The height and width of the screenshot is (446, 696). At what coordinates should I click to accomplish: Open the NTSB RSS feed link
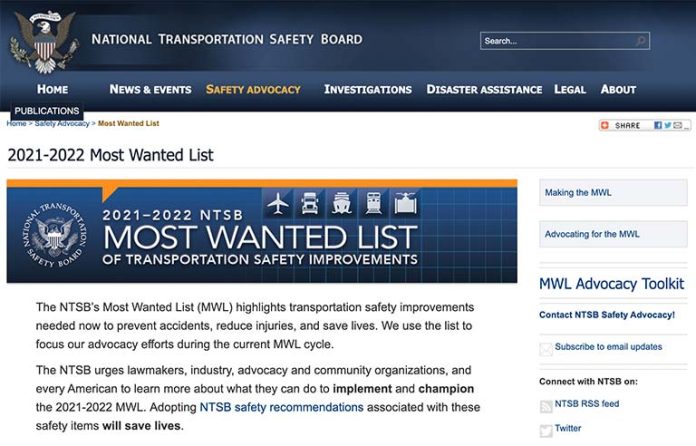pos(587,403)
